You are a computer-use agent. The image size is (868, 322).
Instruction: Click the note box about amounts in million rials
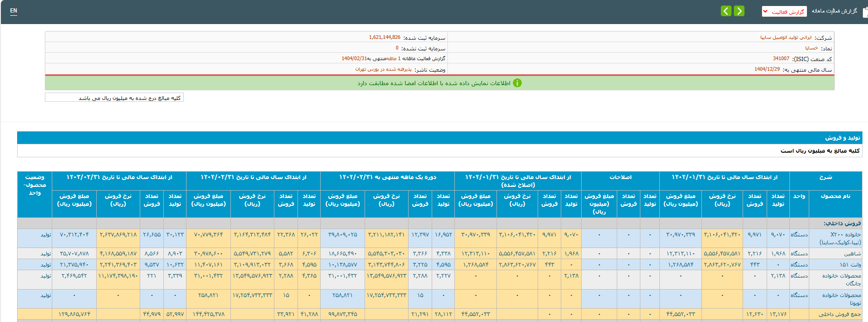[114, 98]
